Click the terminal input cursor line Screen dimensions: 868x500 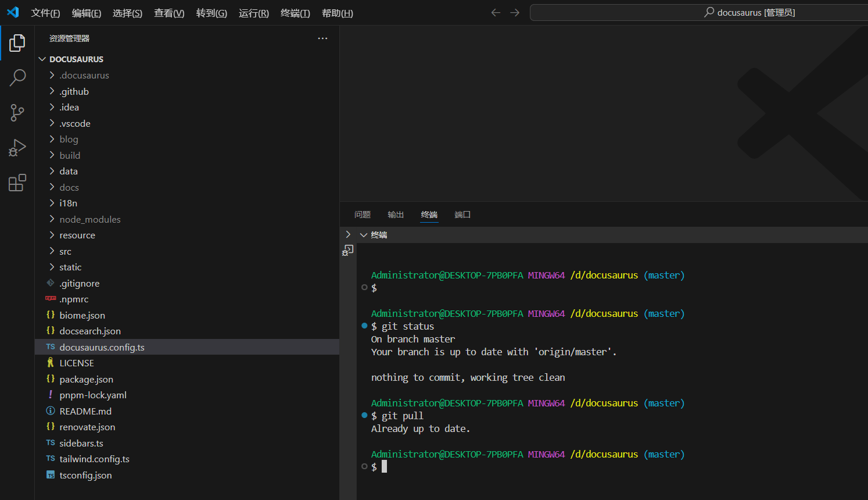click(384, 466)
